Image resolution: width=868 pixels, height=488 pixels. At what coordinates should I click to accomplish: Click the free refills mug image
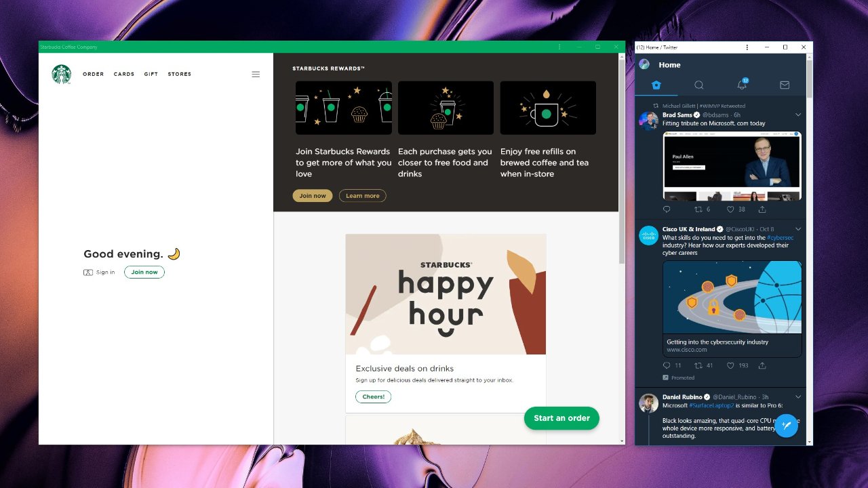(548, 108)
